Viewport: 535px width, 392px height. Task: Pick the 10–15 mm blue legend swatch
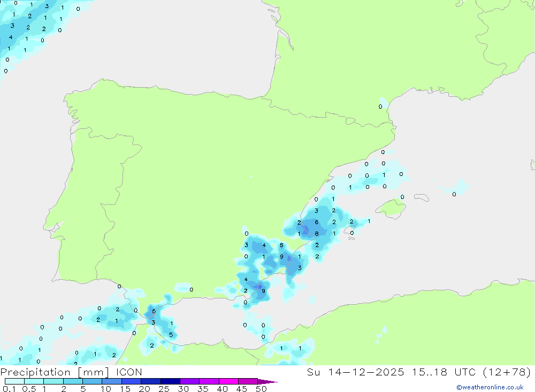(x=112, y=381)
